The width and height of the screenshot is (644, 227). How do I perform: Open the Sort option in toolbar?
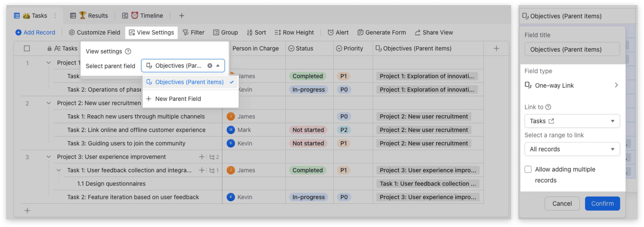pyautogui.click(x=256, y=33)
